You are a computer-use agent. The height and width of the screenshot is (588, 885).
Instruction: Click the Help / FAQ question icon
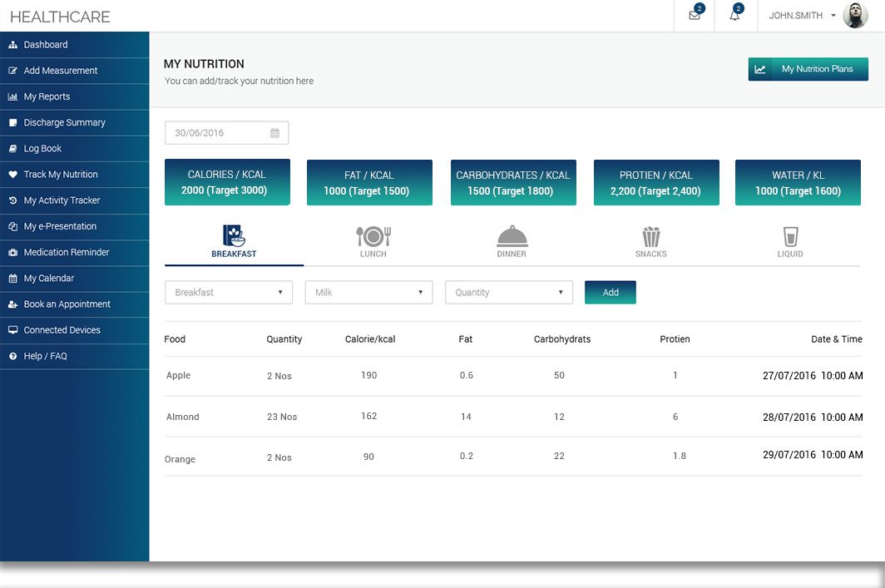(x=13, y=356)
